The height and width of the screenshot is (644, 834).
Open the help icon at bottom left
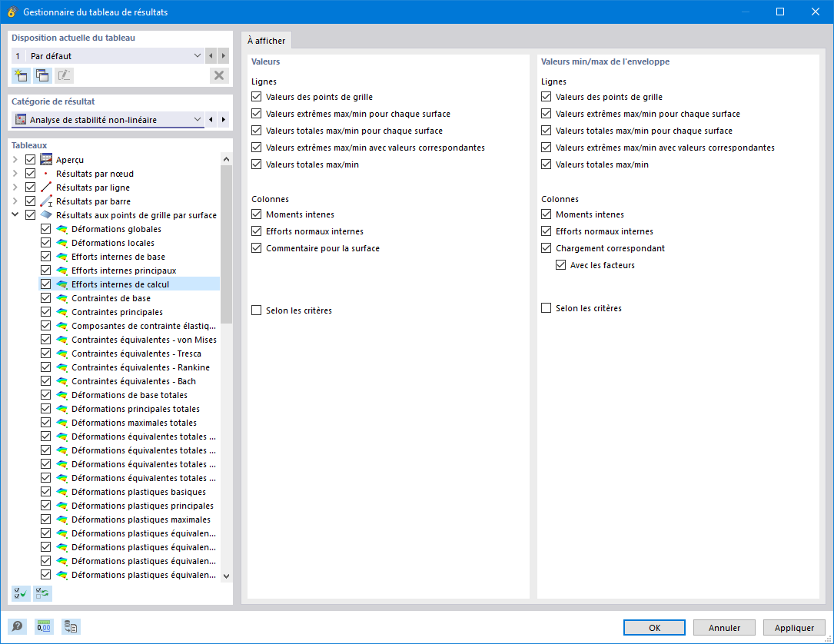click(x=16, y=626)
